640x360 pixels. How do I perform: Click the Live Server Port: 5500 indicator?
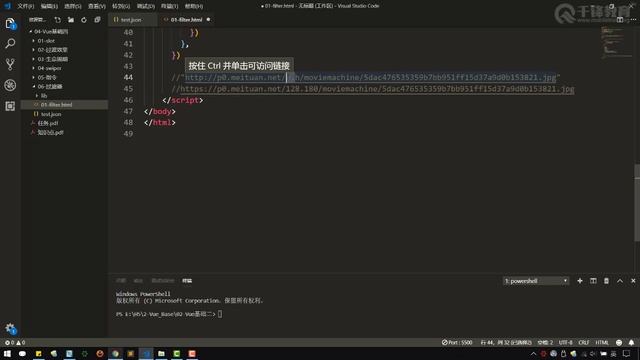coord(457,342)
